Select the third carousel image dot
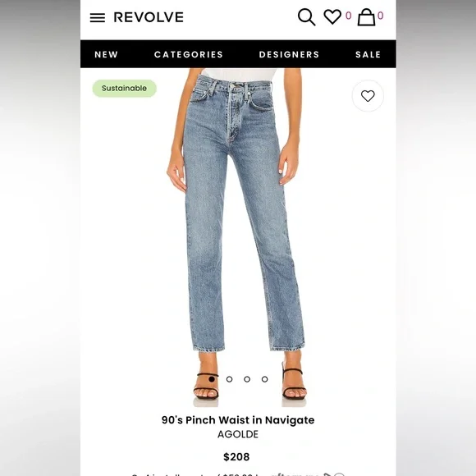 pos(247,379)
